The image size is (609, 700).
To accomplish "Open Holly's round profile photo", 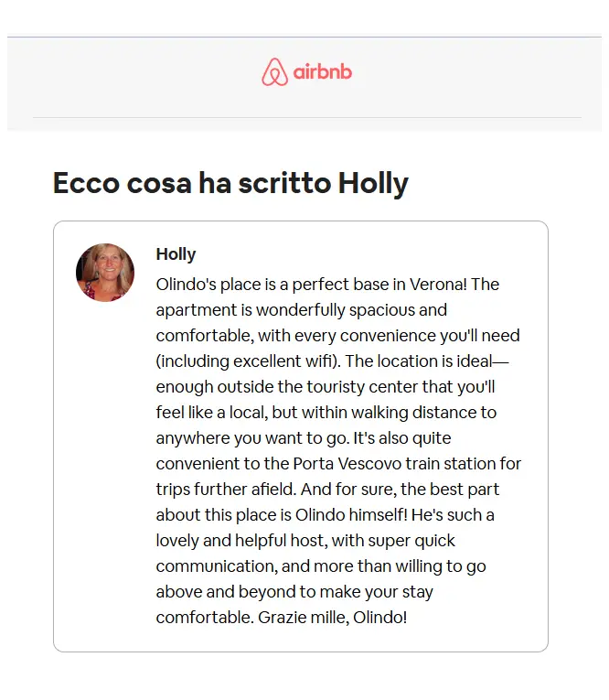I will [105, 273].
